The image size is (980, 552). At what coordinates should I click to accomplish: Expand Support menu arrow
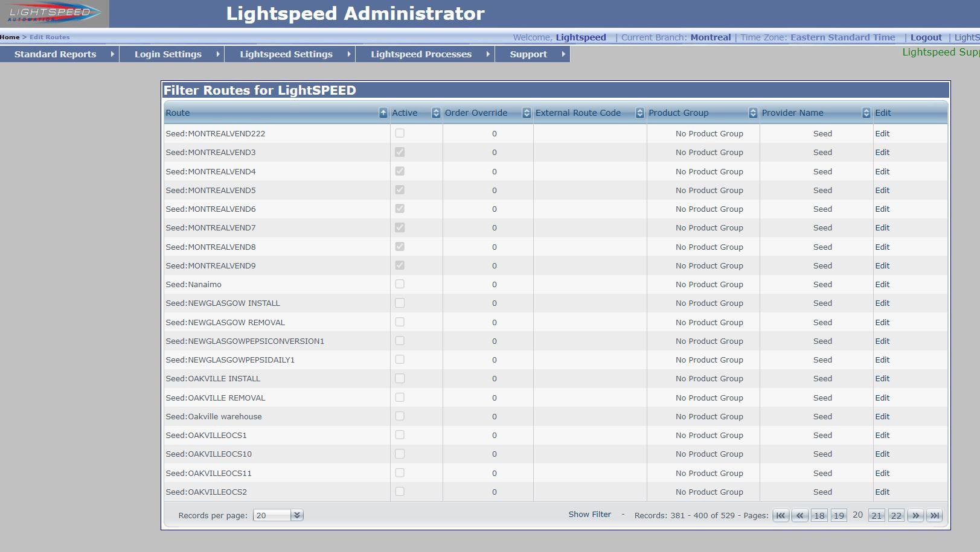click(x=563, y=54)
